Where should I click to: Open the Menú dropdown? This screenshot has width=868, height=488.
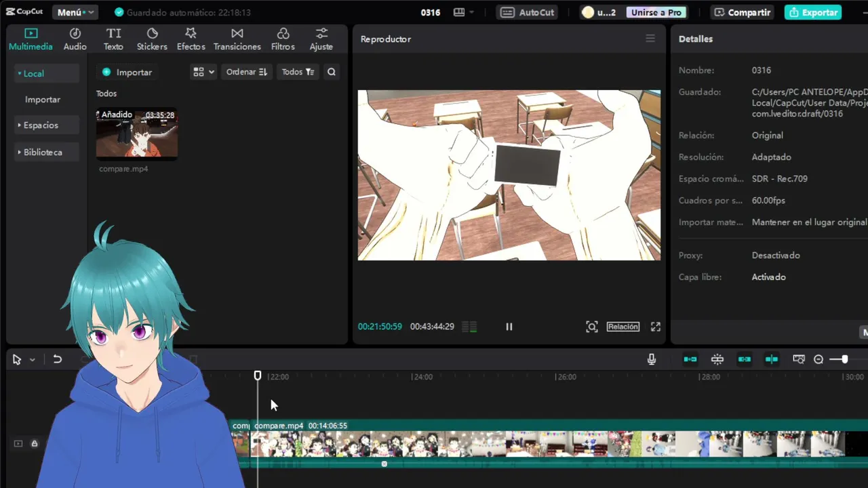point(75,12)
